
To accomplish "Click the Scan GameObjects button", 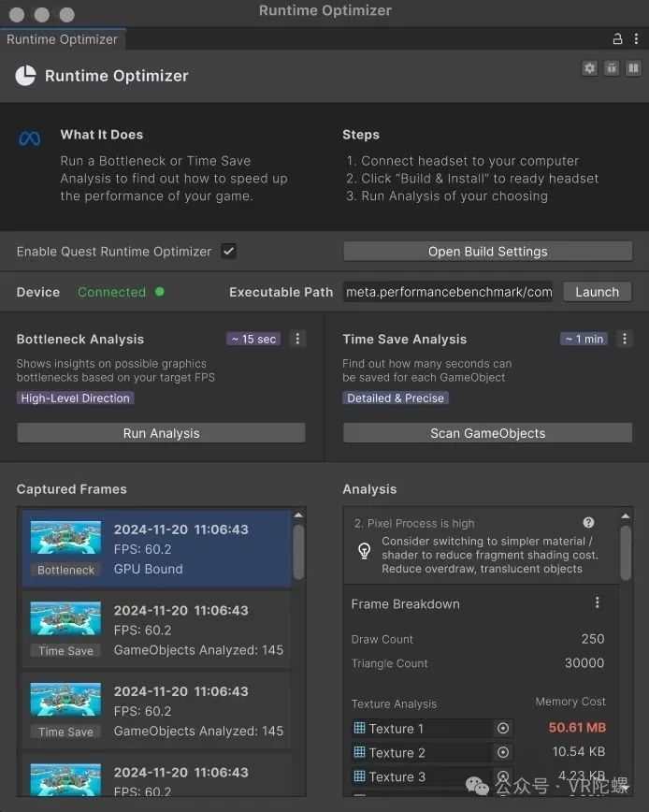I will tap(487, 433).
